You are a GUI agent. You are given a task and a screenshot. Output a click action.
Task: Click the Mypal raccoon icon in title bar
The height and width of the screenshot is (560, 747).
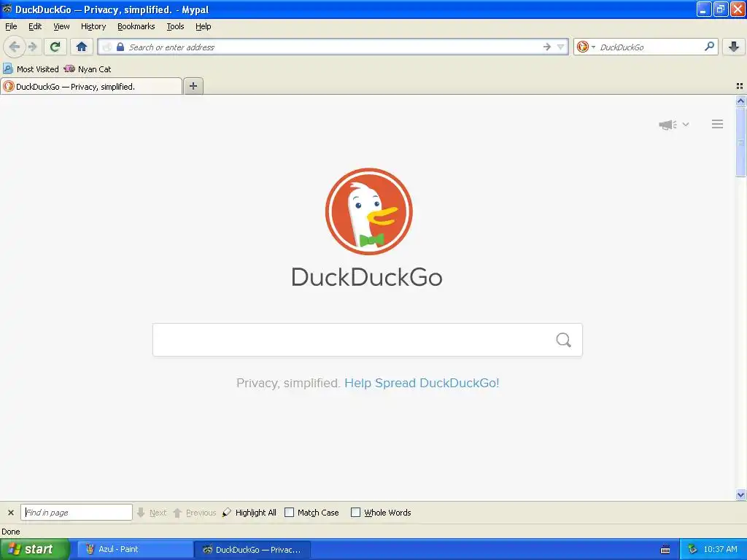7,9
